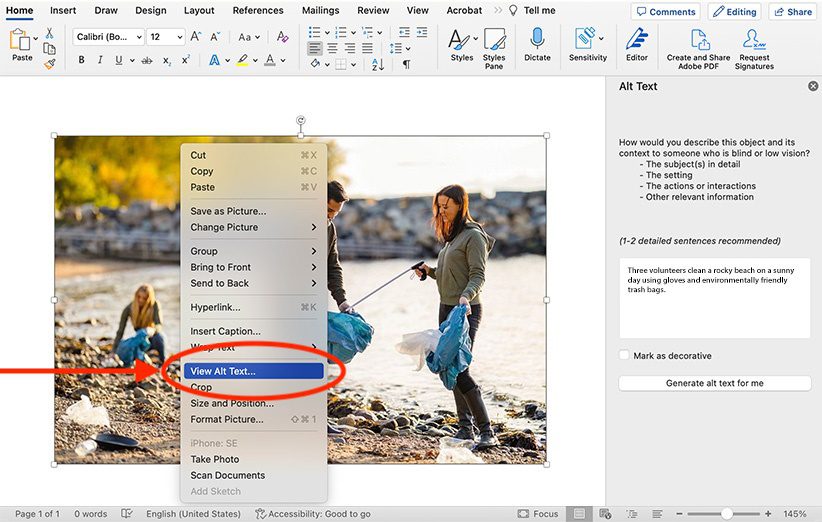Decrease indent icon
Screen dimensions: 822x522
(404, 32)
